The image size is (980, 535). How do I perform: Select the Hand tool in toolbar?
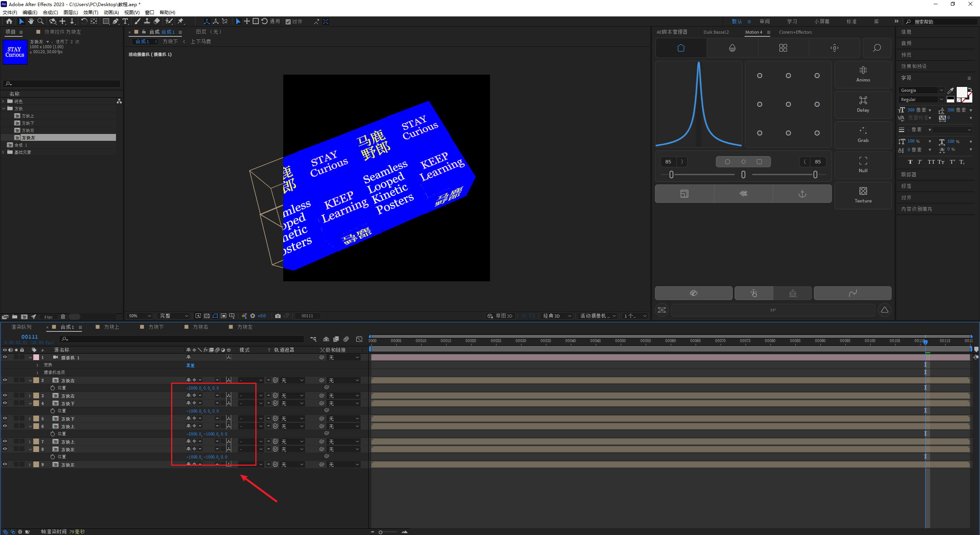[31, 21]
